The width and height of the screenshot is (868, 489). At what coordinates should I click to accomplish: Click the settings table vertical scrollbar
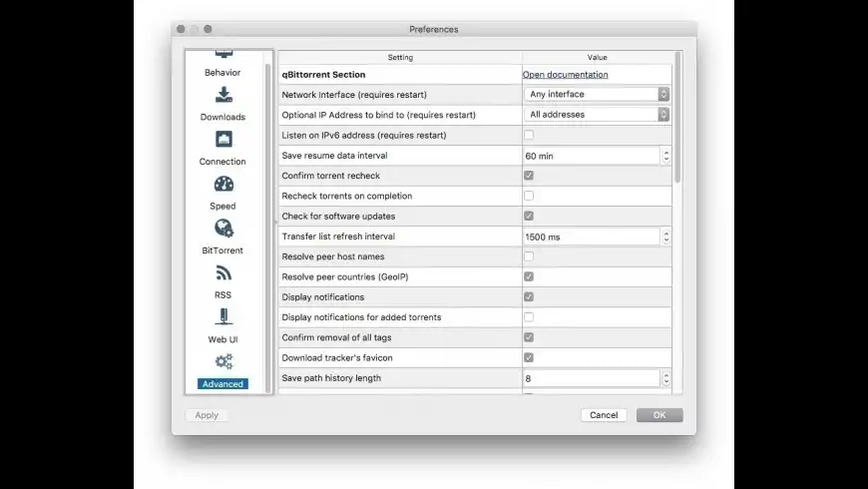coord(677,117)
